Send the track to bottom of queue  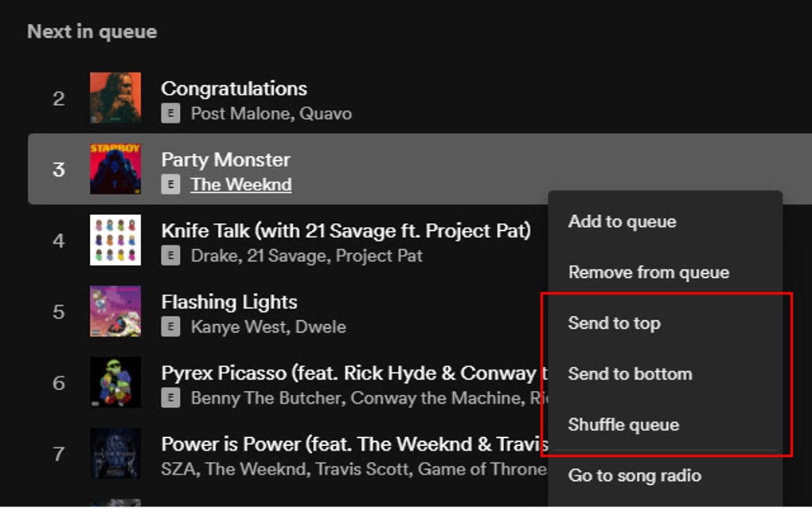pos(630,373)
